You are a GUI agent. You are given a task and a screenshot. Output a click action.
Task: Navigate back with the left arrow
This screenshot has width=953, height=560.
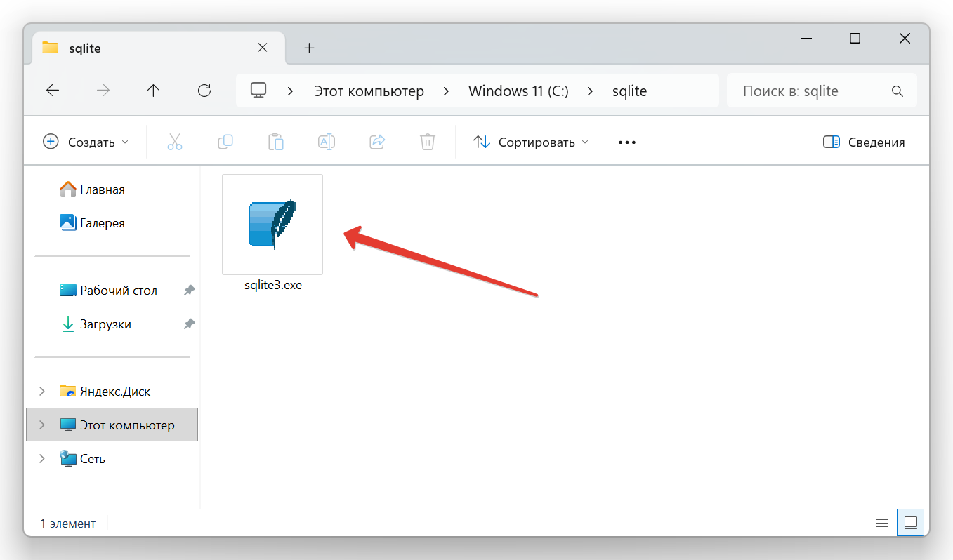tap(53, 91)
